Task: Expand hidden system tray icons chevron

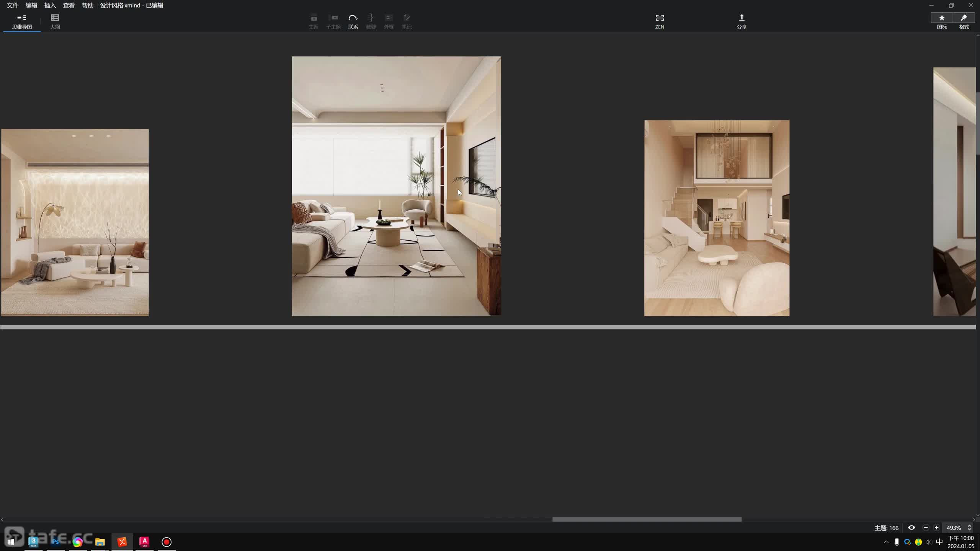Action: pos(886,542)
